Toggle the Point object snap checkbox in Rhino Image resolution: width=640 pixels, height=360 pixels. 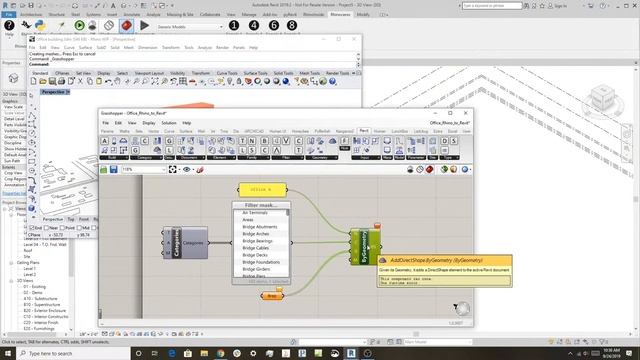click(x=62, y=228)
